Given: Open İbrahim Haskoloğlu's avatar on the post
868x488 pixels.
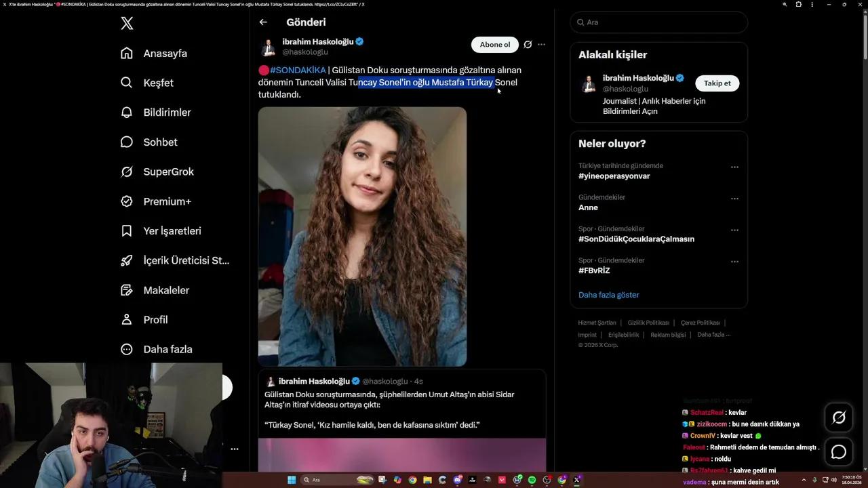Looking at the screenshot, I should tap(269, 47).
